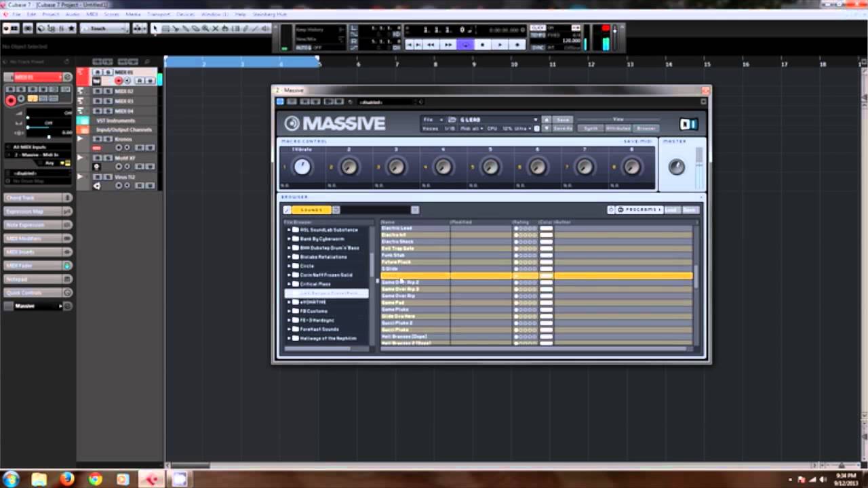This screenshot has height=488, width=868.
Task: Expand the Critical Mass folder
Action: (288, 284)
